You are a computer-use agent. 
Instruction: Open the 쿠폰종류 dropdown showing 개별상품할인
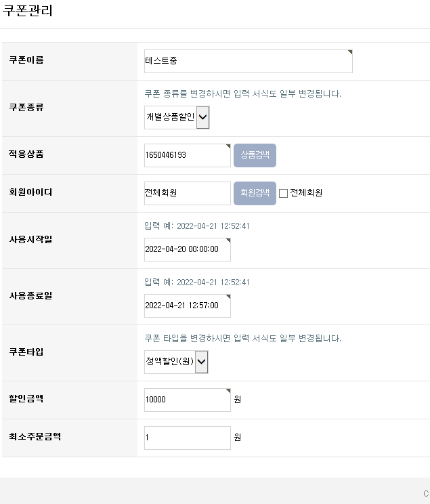[x=177, y=117]
